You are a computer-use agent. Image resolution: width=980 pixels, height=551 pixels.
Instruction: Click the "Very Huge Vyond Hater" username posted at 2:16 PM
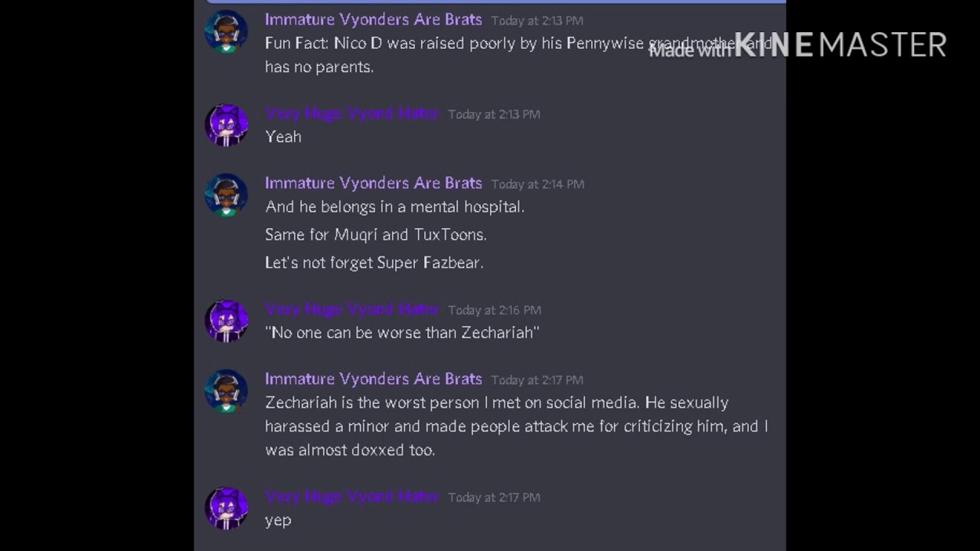tap(351, 309)
